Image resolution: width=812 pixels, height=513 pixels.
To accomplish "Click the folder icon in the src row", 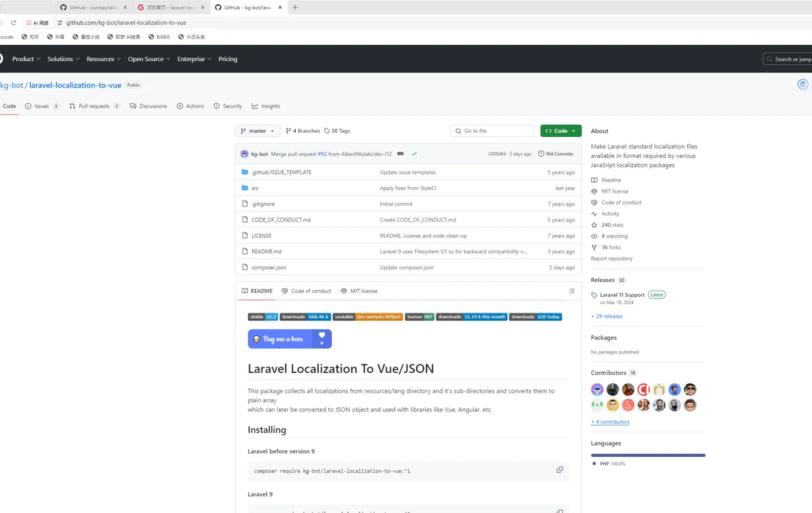I will click(x=245, y=188).
